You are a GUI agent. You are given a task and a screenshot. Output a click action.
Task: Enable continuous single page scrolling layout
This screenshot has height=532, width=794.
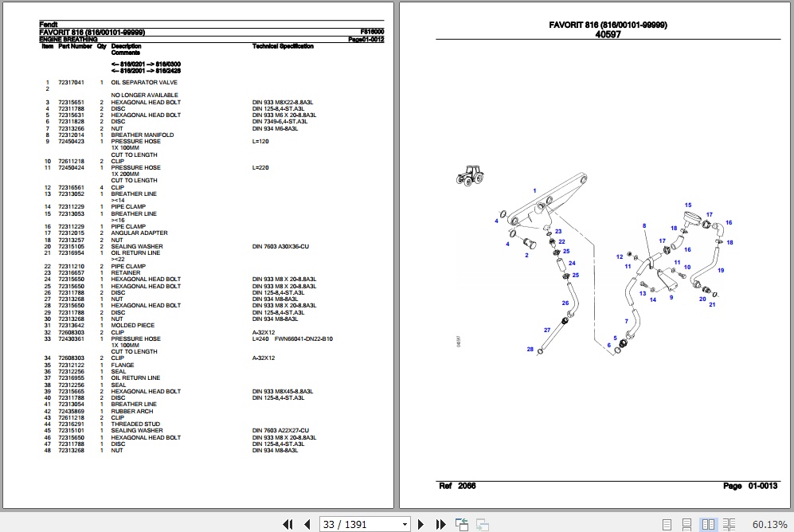point(686,524)
